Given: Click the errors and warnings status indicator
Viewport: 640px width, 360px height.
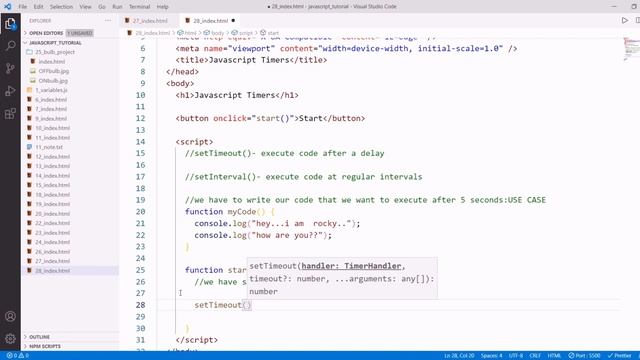Looking at the screenshot, I should point(18,356).
